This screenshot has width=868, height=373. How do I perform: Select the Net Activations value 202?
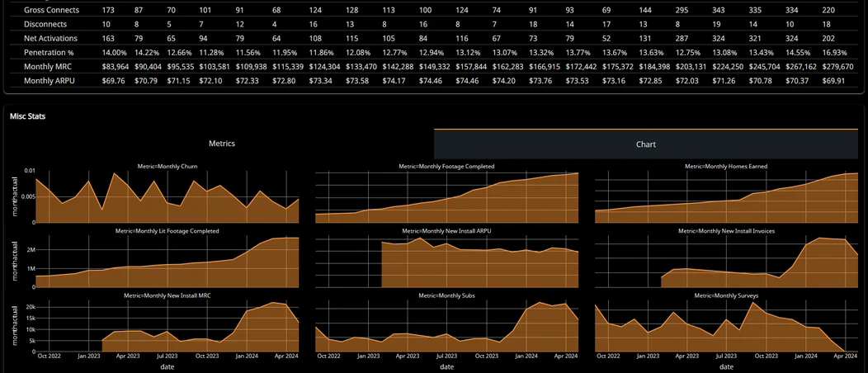pos(828,38)
